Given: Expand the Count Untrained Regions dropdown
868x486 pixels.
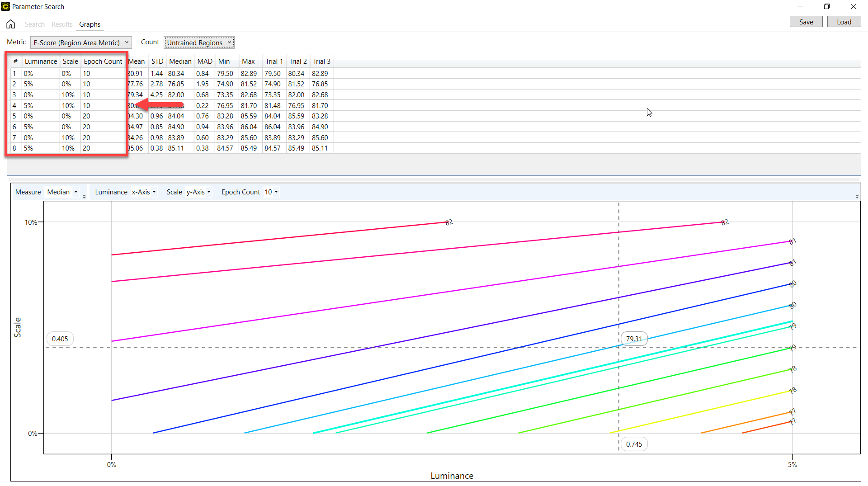Looking at the screenshot, I should pyautogui.click(x=199, y=42).
